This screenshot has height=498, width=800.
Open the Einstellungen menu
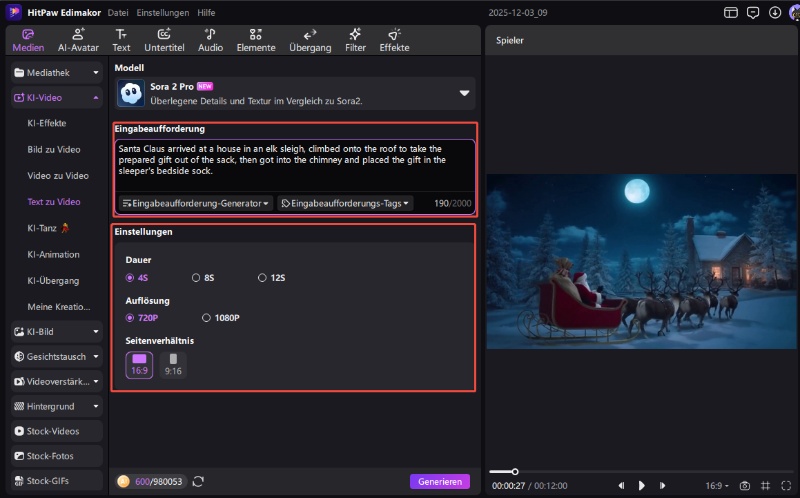coord(162,13)
